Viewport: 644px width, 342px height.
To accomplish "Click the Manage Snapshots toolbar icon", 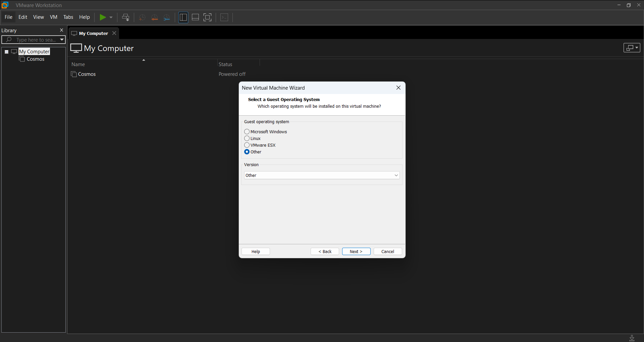I will click(x=167, y=17).
